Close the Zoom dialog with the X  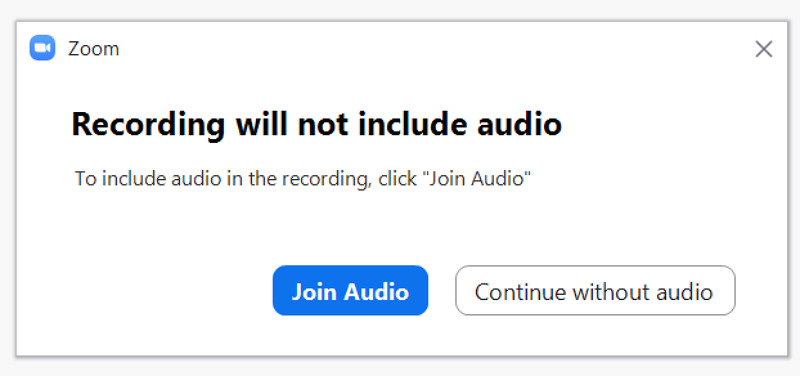[763, 49]
